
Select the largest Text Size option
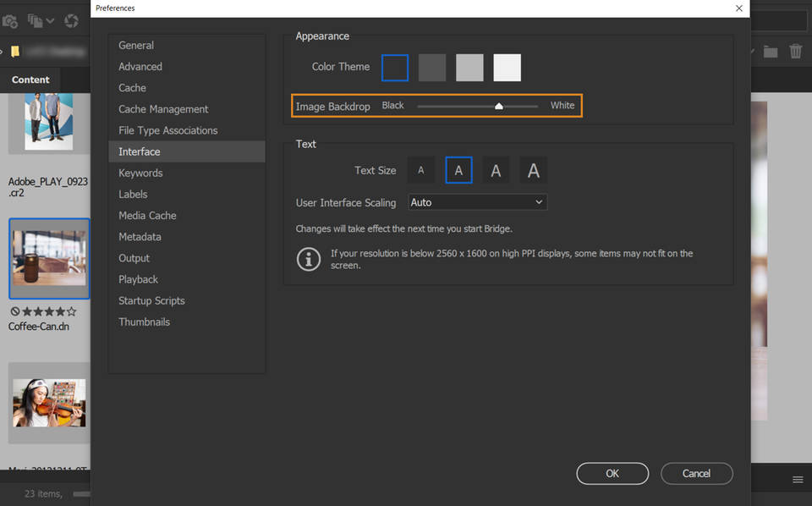pos(533,170)
